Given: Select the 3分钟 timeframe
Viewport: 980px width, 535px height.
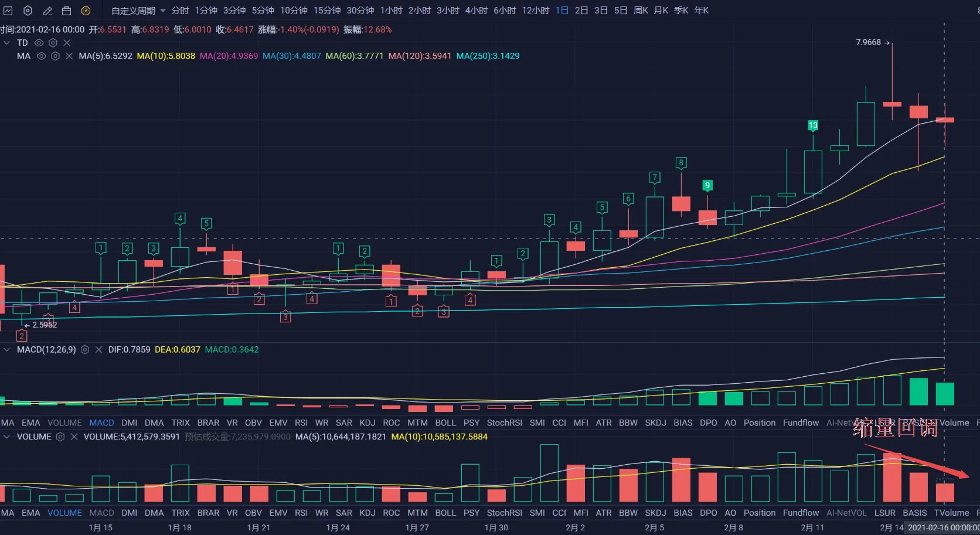Looking at the screenshot, I should point(234,11).
